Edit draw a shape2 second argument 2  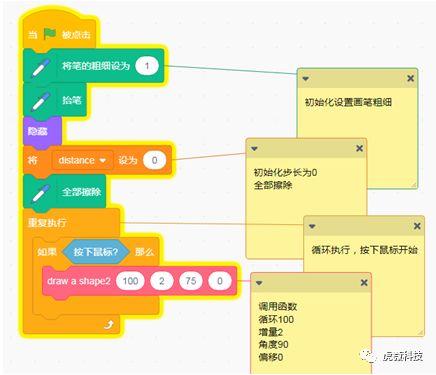(x=162, y=281)
